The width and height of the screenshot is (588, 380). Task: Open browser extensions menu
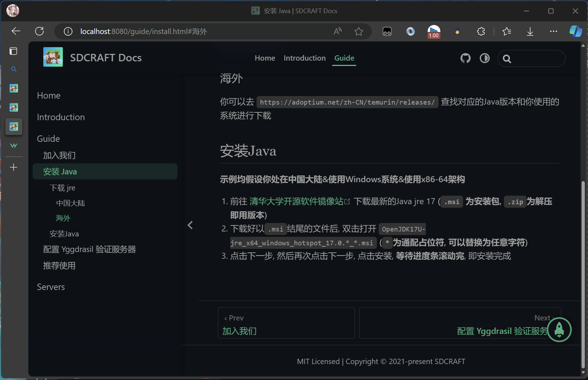[x=481, y=32]
